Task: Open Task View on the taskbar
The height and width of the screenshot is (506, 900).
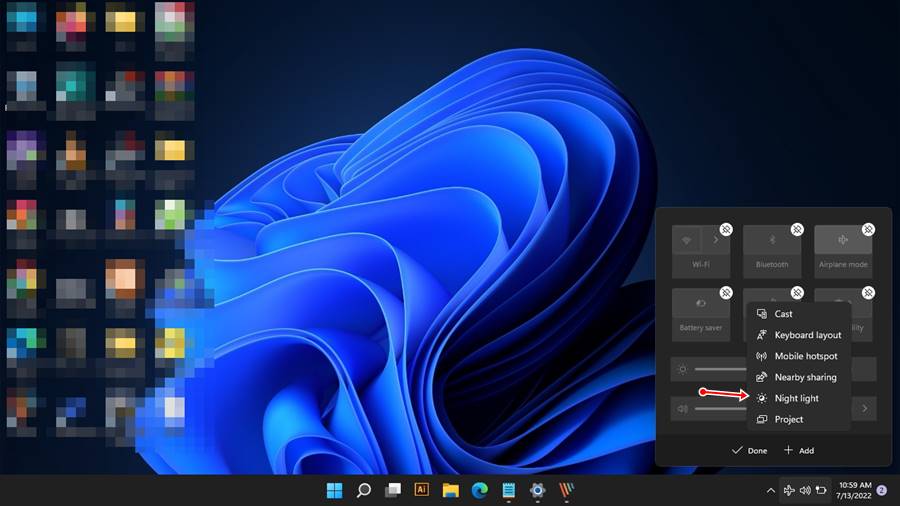Action: click(393, 491)
